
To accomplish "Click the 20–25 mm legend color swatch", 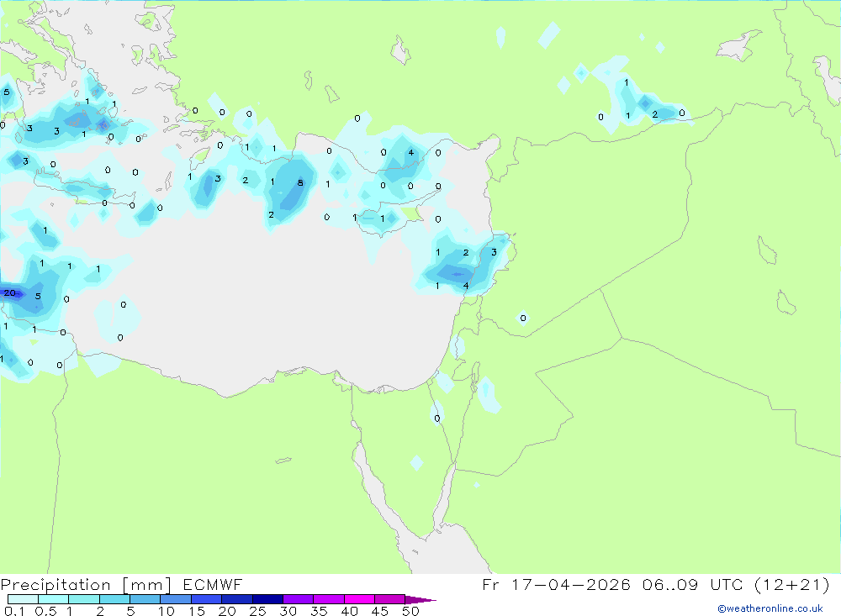I will click(236, 599).
